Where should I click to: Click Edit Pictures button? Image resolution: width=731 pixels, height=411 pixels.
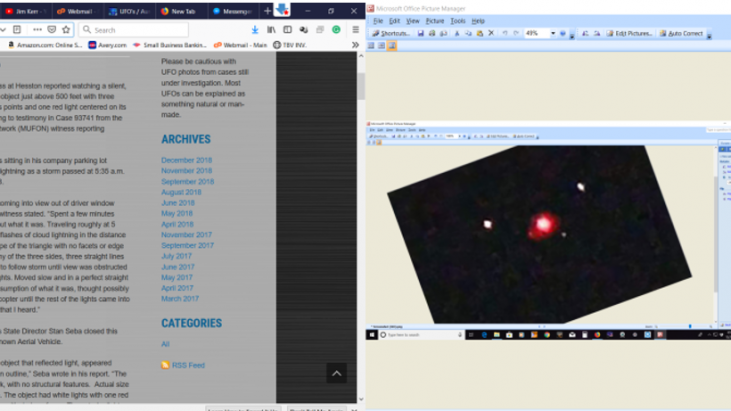click(629, 33)
